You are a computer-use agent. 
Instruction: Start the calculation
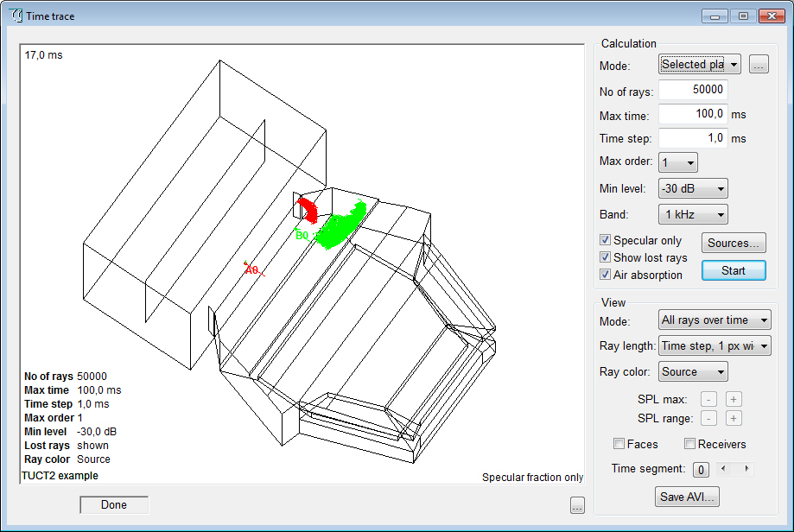(734, 270)
